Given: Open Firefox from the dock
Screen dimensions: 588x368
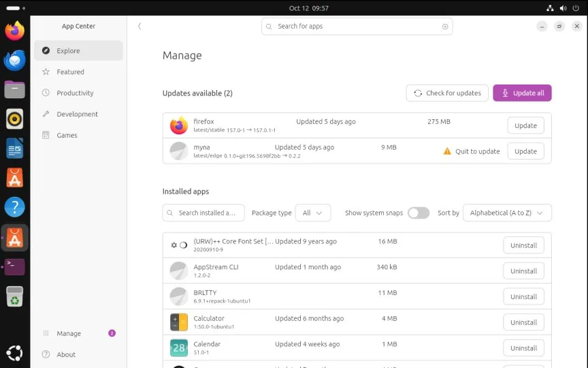Looking at the screenshot, I should (14, 31).
